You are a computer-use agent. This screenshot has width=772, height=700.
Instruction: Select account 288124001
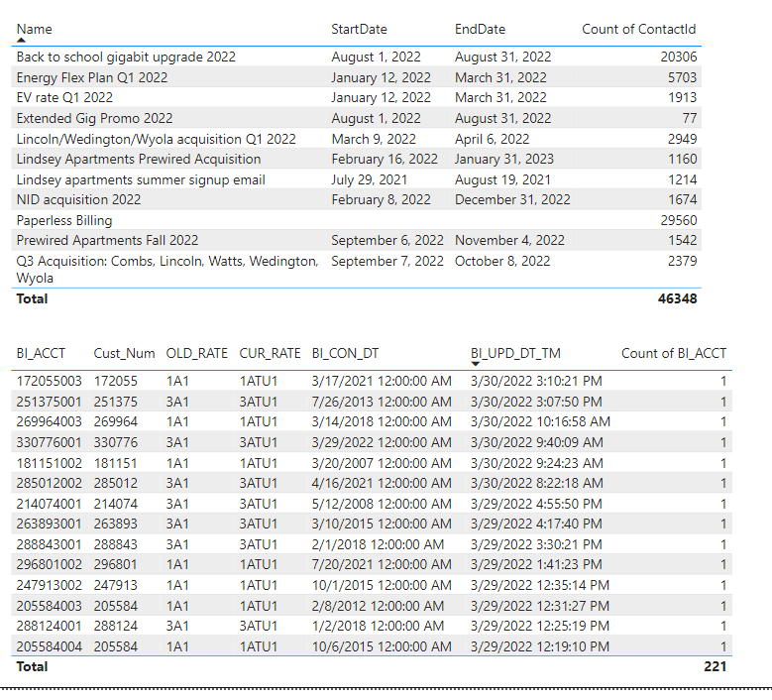tap(49, 626)
